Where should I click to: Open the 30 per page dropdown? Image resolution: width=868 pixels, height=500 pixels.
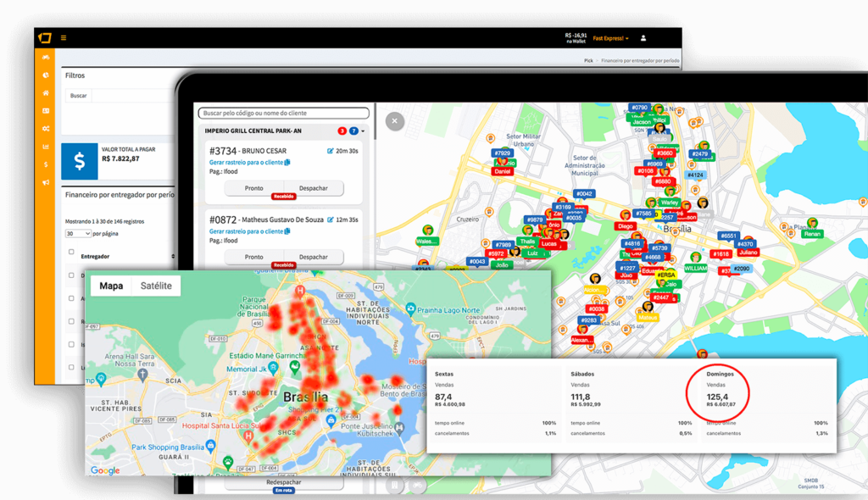[78, 233]
